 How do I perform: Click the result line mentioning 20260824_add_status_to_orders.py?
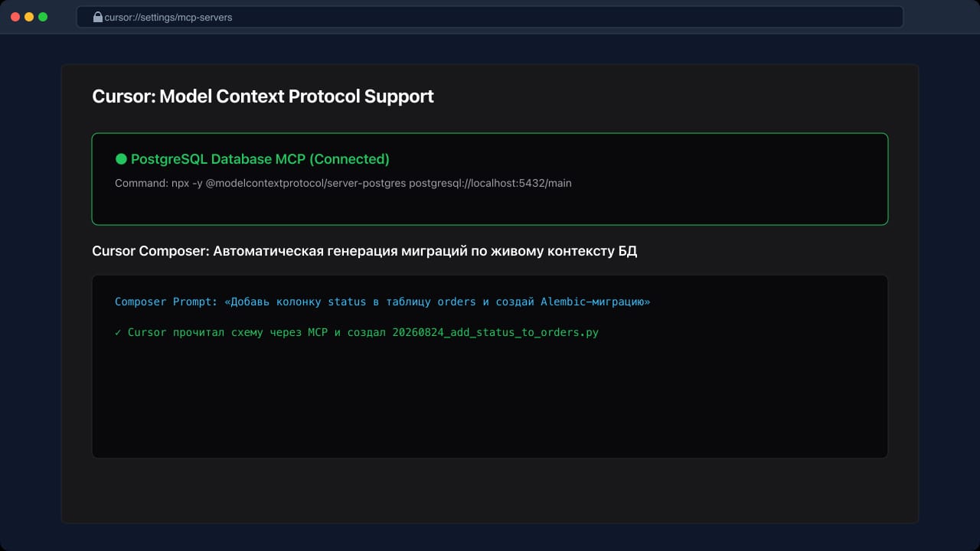click(x=357, y=332)
